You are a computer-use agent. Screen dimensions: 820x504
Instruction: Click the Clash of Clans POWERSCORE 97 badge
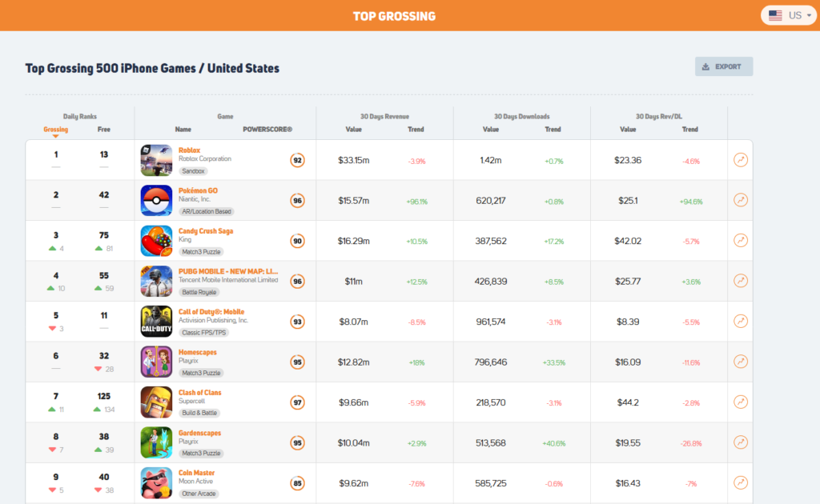[x=298, y=402]
